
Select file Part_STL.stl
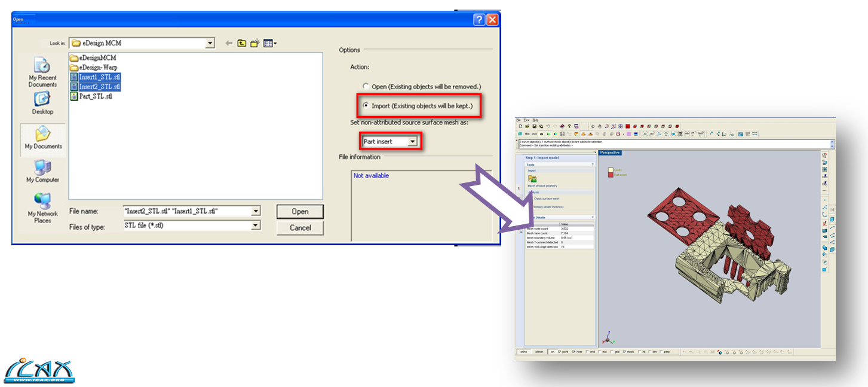pyautogui.click(x=91, y=96)
